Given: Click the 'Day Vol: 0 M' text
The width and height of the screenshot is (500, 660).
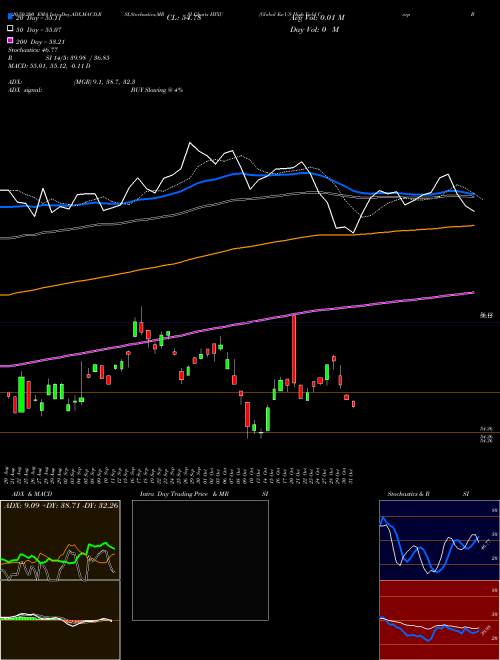Looking at the screenshot, I should click(x=314, y=30).
